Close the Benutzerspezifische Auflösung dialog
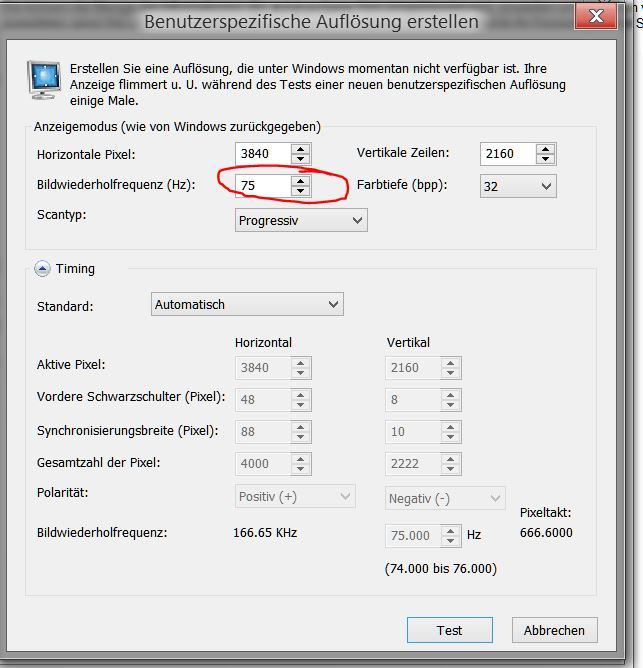The height and width of the screenshot is (668, 643). (596, 16)
